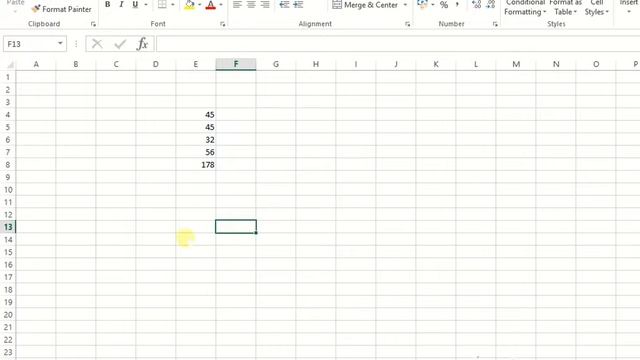This screenshot has height=360, width=640.
Task: Click the Format Painter button
Action: coord(62,9)
